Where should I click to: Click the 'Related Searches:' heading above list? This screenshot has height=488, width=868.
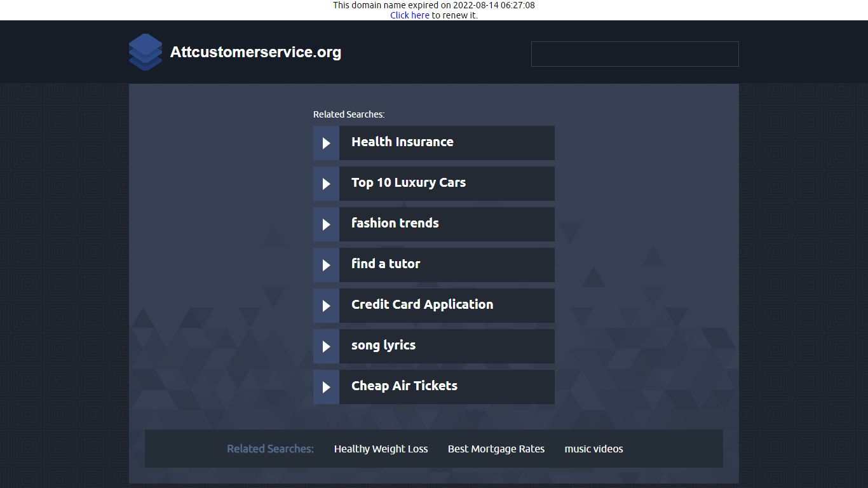349,114
